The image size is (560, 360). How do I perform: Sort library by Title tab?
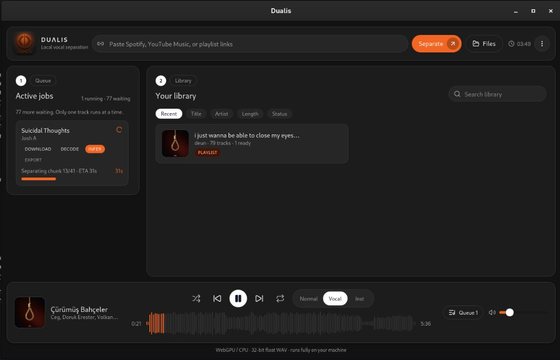pyautogui.click(x=196, y=114)
